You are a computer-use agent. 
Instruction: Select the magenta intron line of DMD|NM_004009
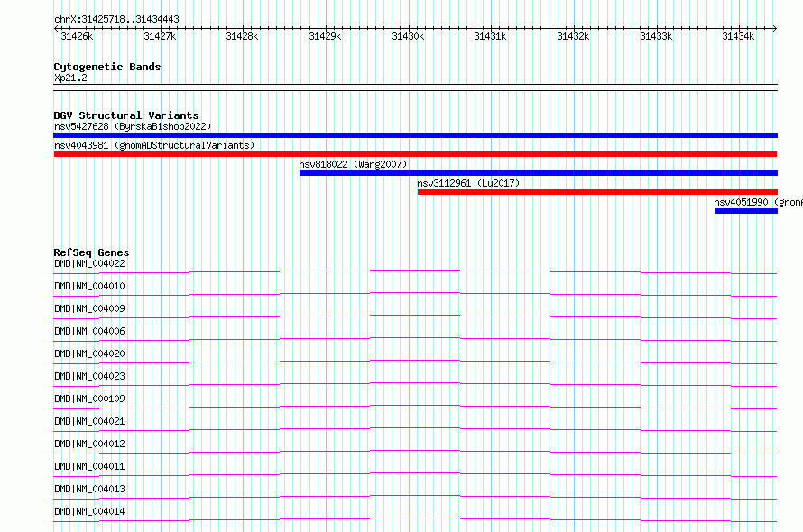pyautogui.click(x=415, y=316)
